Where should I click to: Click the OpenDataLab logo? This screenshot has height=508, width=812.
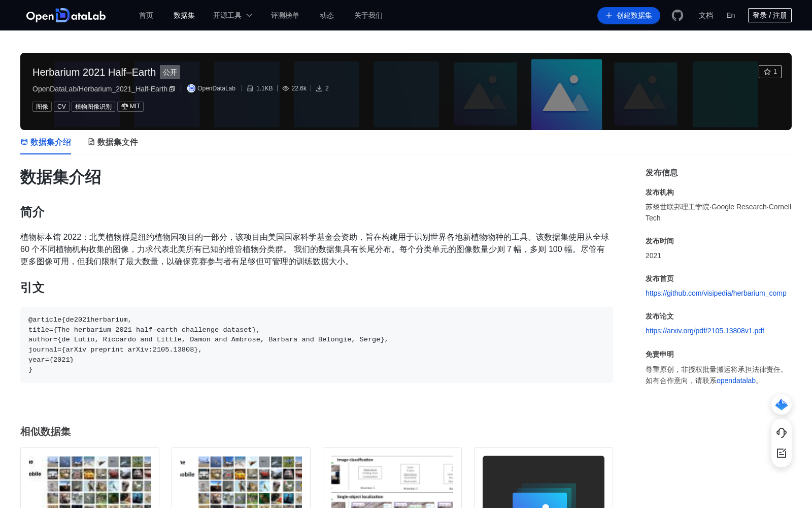(x=66, y=15)
